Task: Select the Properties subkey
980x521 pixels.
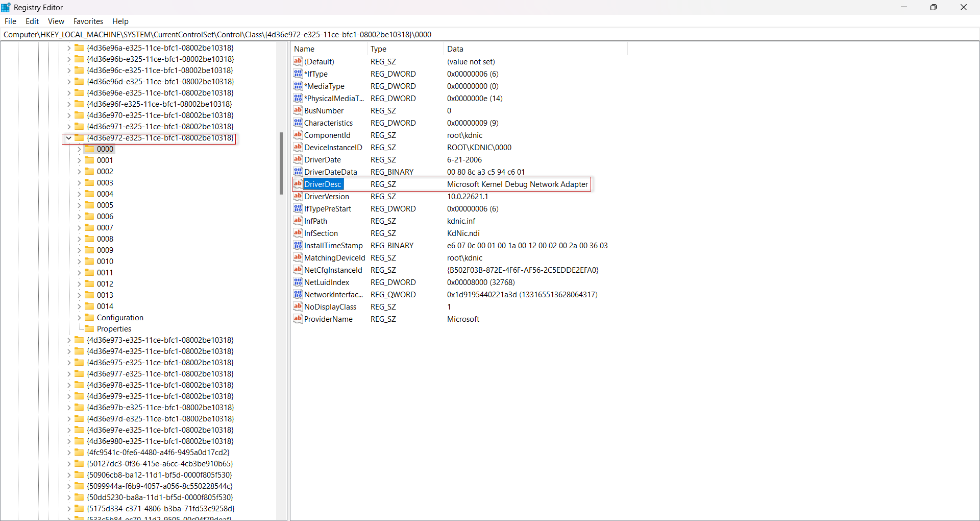Action: (x=114, y=328)
